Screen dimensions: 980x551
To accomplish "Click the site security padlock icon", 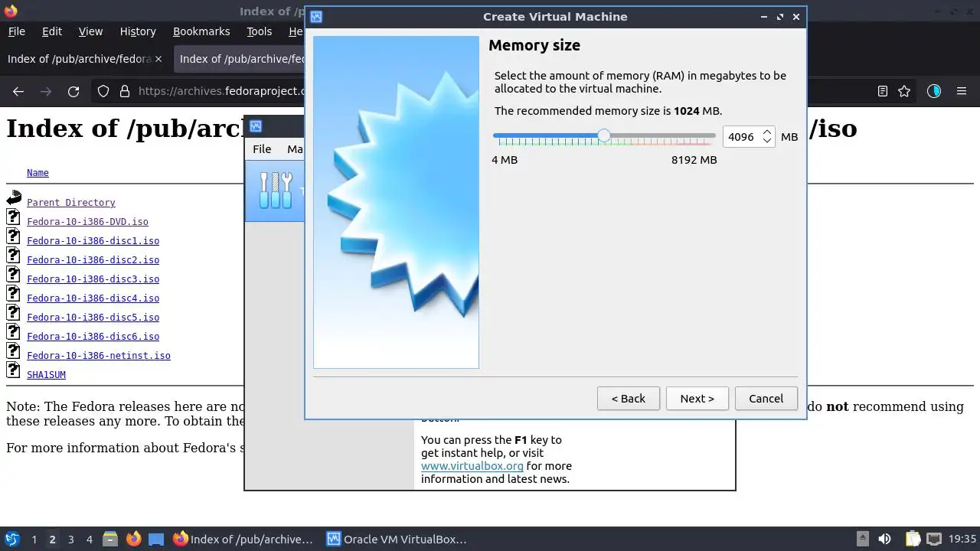I will 124,91.
